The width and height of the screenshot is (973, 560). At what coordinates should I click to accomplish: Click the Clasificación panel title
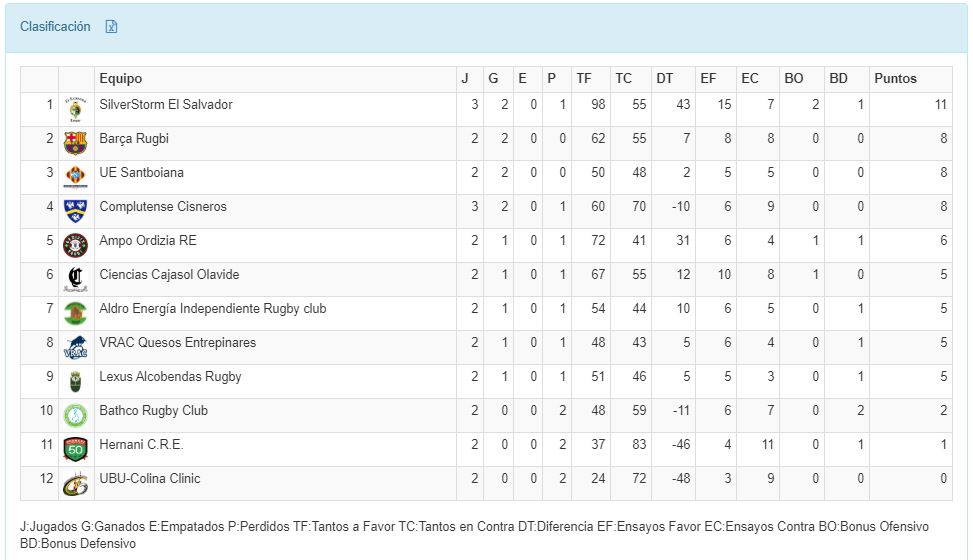click(55, 27)
